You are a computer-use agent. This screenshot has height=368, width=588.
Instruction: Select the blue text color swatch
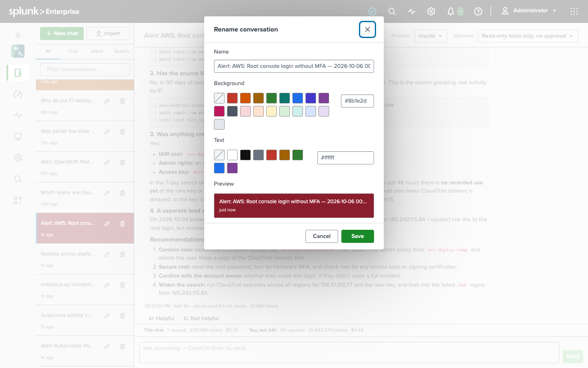[x=219, y=168]
